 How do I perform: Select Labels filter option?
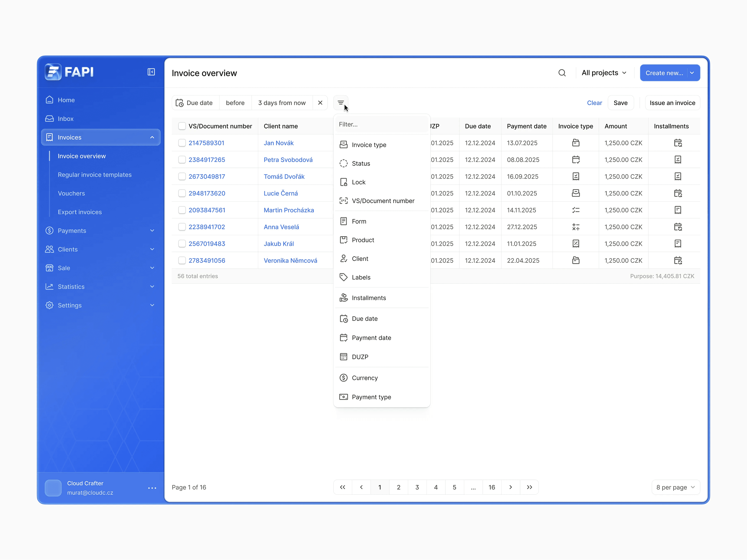click(382, 277)
